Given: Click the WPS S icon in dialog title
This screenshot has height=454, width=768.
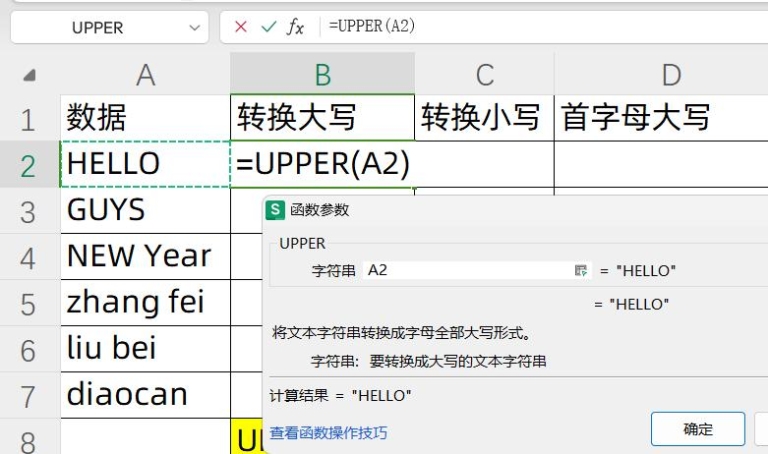Looking at the screenshot, I should tap(275, 210).
